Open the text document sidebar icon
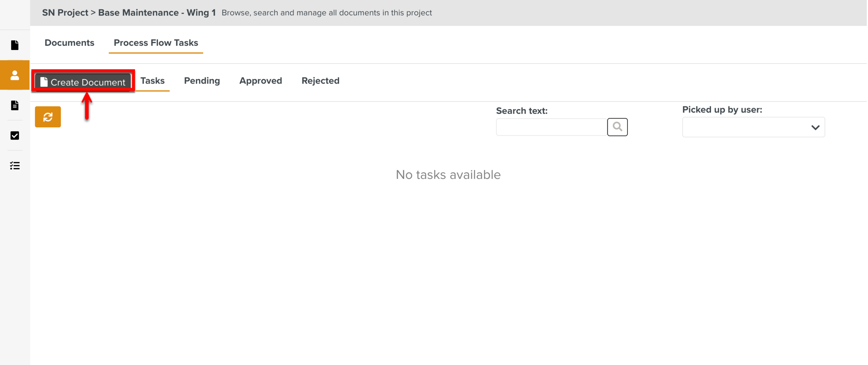This screenshot has height=365, width=868. pos(15,105)
